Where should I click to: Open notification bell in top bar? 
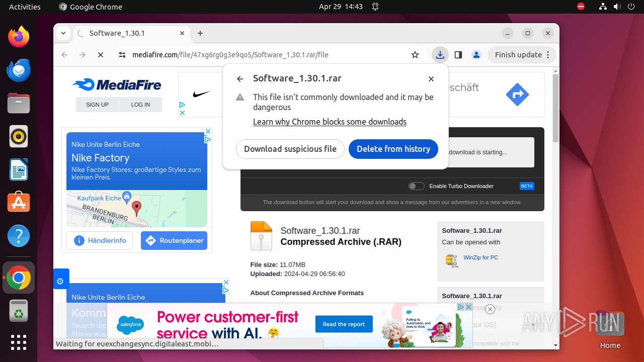(x=375, y=7)
